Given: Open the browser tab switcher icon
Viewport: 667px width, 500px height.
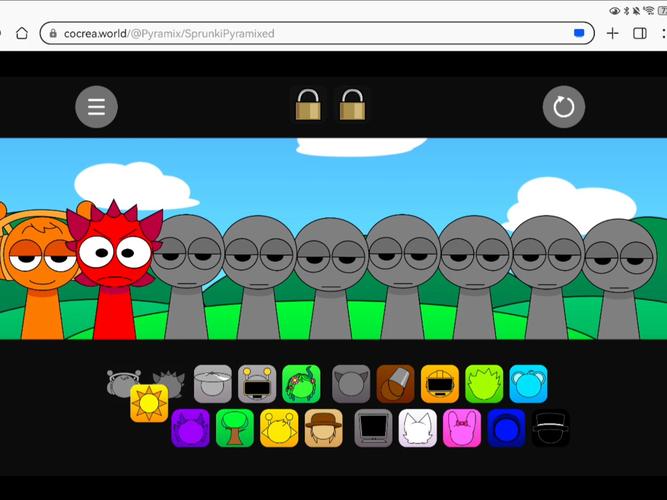Looking at the screenshot, I should (x=640, y=33).
